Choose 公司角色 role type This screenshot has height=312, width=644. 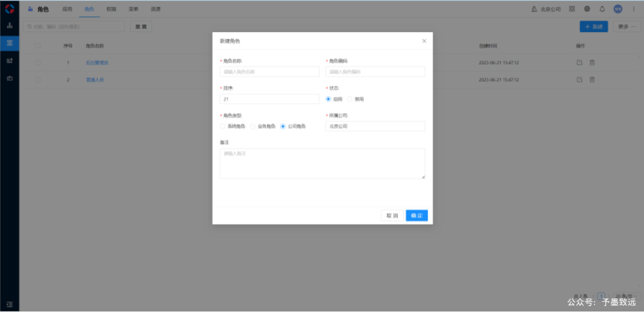[283, 126]
